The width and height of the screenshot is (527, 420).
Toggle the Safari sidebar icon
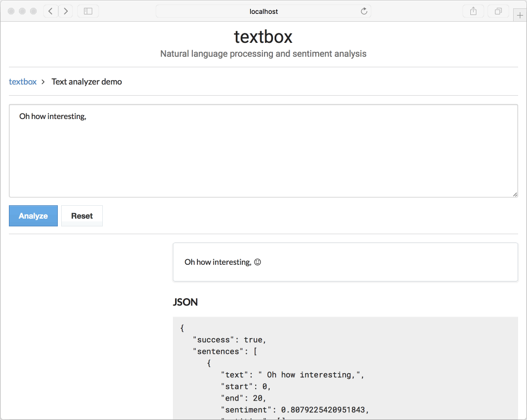87,11
